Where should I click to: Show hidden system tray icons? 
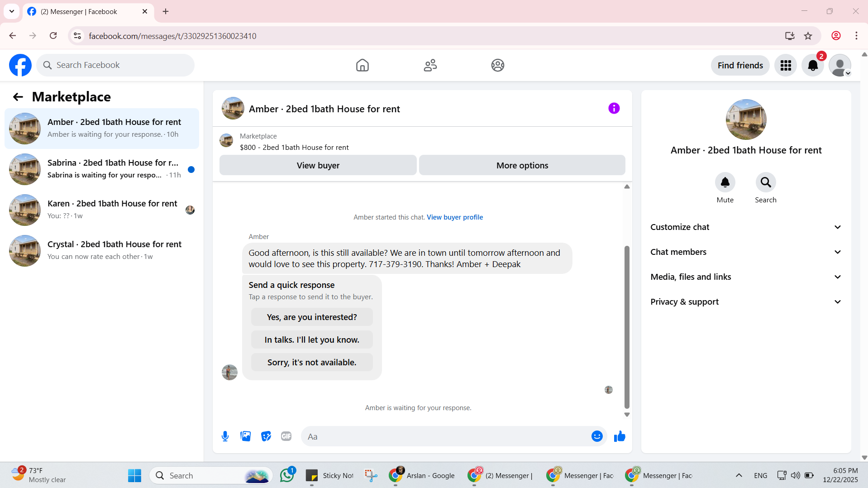739,475
